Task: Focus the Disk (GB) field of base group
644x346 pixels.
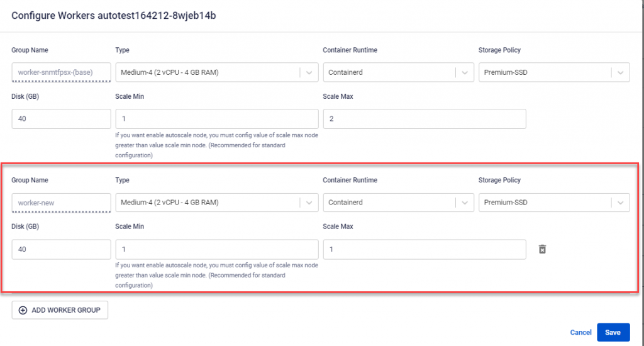Action: point(61,119)
